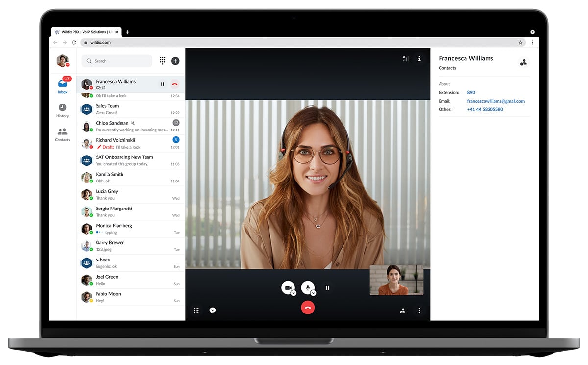The height and width of the screenshot is (365, 588).
Task: Click the francescawilliams@gmail.com email link
Action: point(496,101)
